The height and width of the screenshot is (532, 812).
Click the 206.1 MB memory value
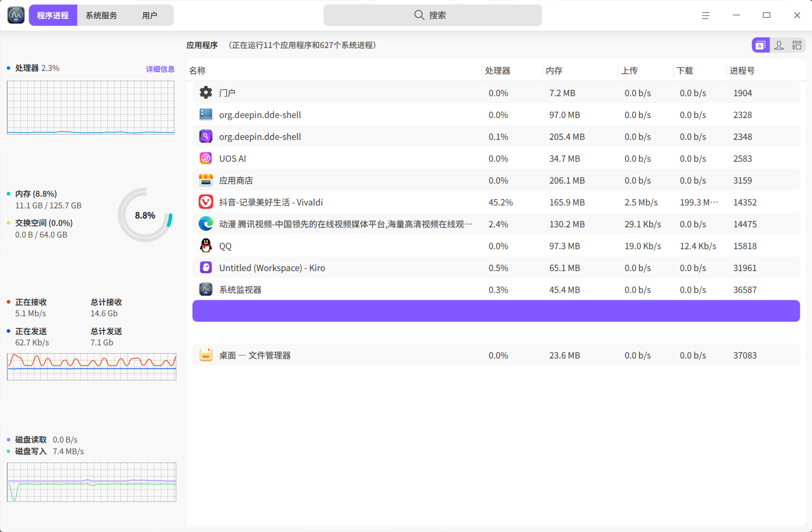tap(567, 180)
